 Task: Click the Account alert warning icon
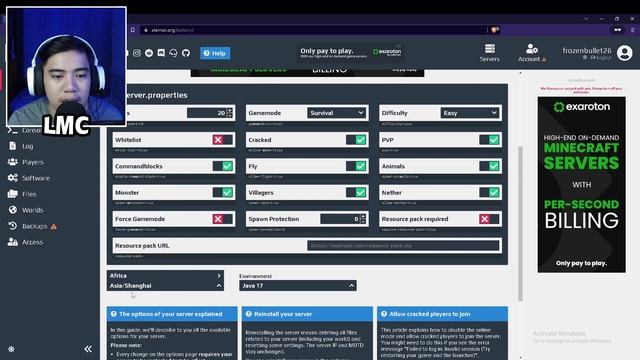click(x=544, y=60)
